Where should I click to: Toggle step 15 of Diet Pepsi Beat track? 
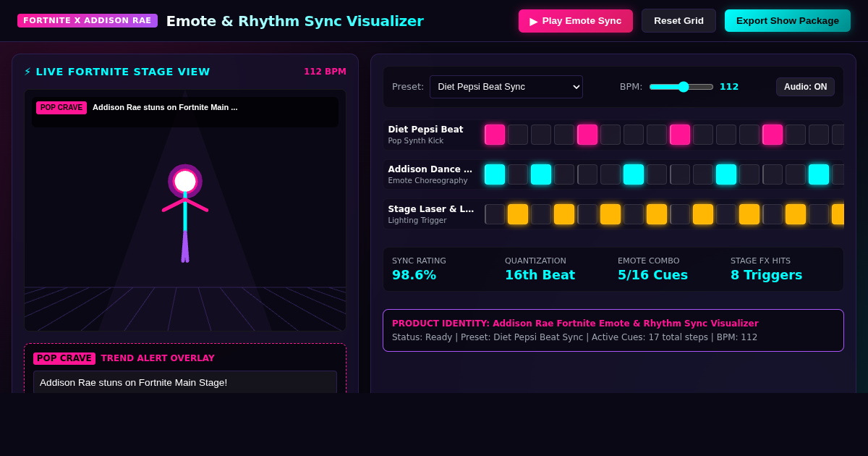(819, 135)
